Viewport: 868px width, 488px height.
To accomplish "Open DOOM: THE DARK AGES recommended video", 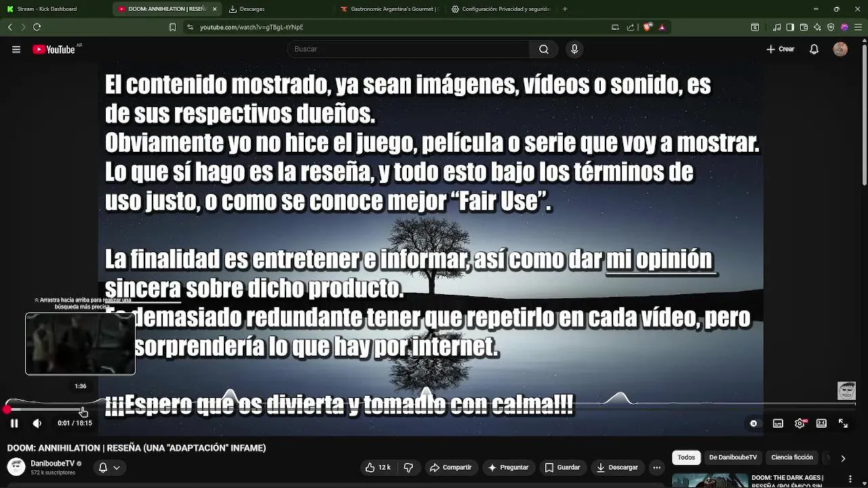I will pyautogui.click(x=787, y=481).
